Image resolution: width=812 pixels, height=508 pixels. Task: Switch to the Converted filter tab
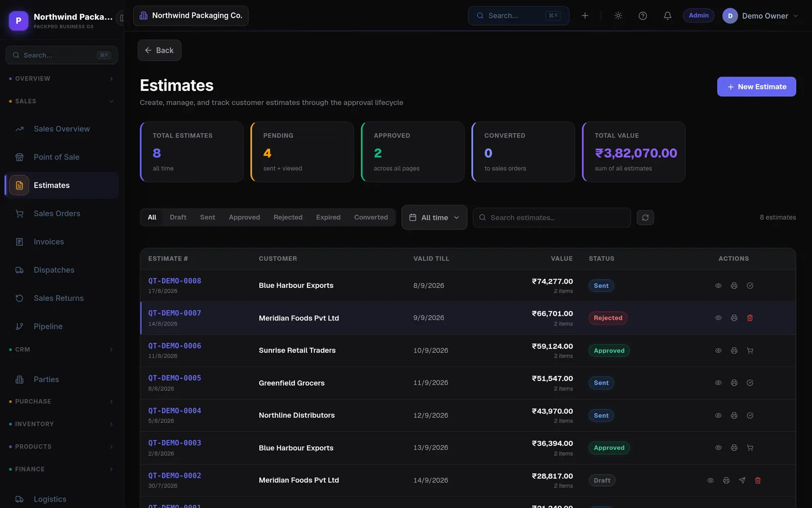(371, 217)
